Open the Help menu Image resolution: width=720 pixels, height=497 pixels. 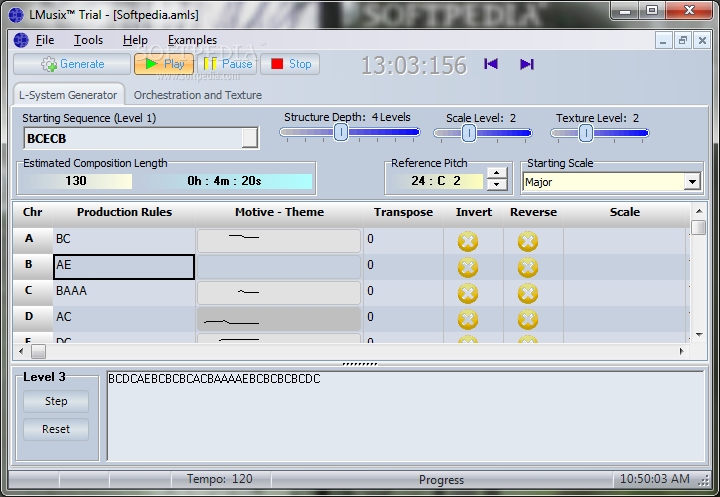click(x=135, y=40)
